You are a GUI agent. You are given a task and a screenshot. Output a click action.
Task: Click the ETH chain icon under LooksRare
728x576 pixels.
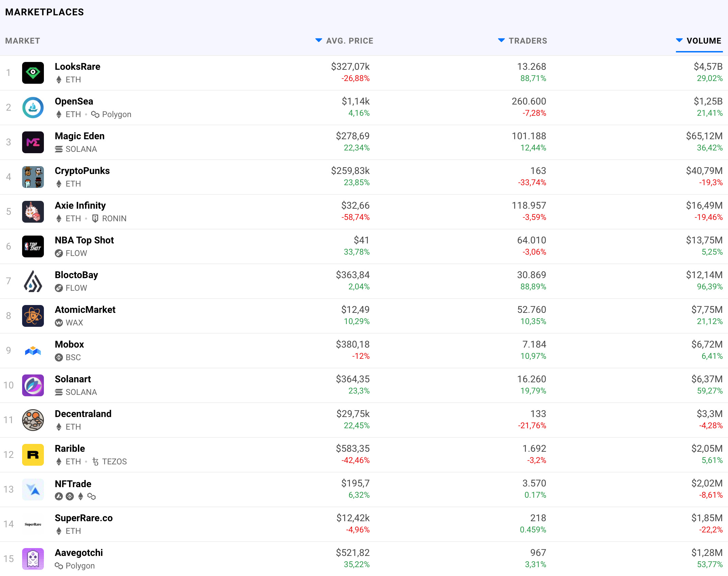pyautogui.click(x=59, y=80)
